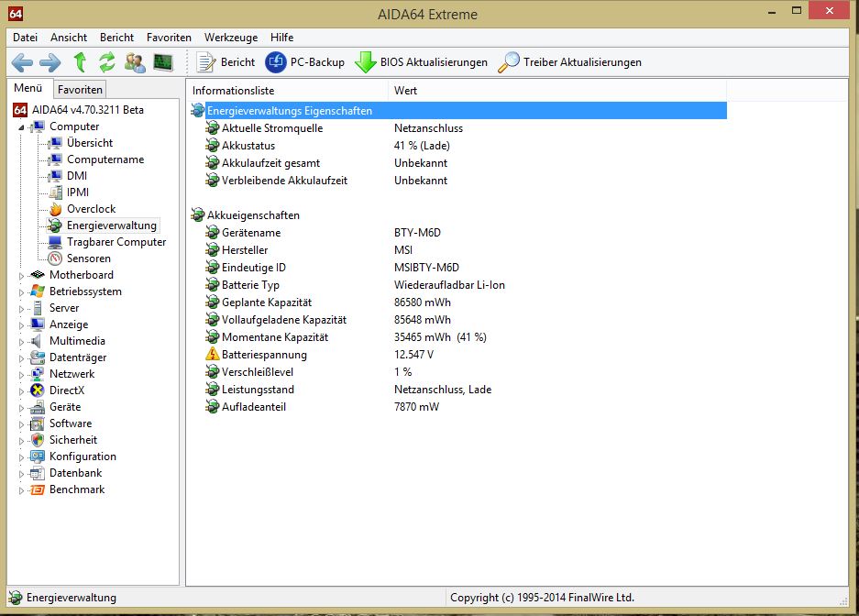Go back with the left arrow icon
The height and width of the screenshot is (616, 859).
22,62
